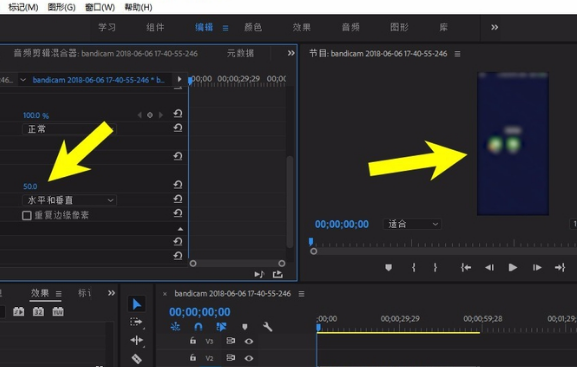Reset the 50.0 blur value
This screenshot has width=577, height=367.
(x=178, y=185)
